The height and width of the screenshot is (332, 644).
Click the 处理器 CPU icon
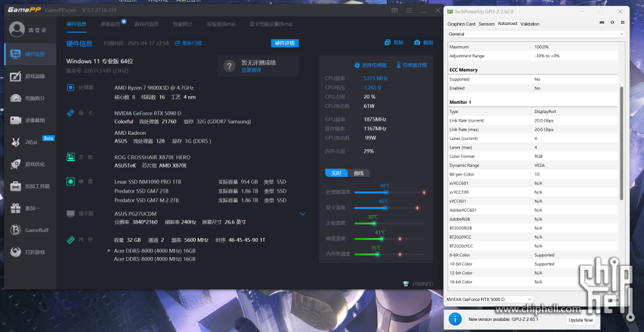tap(71, 87)
